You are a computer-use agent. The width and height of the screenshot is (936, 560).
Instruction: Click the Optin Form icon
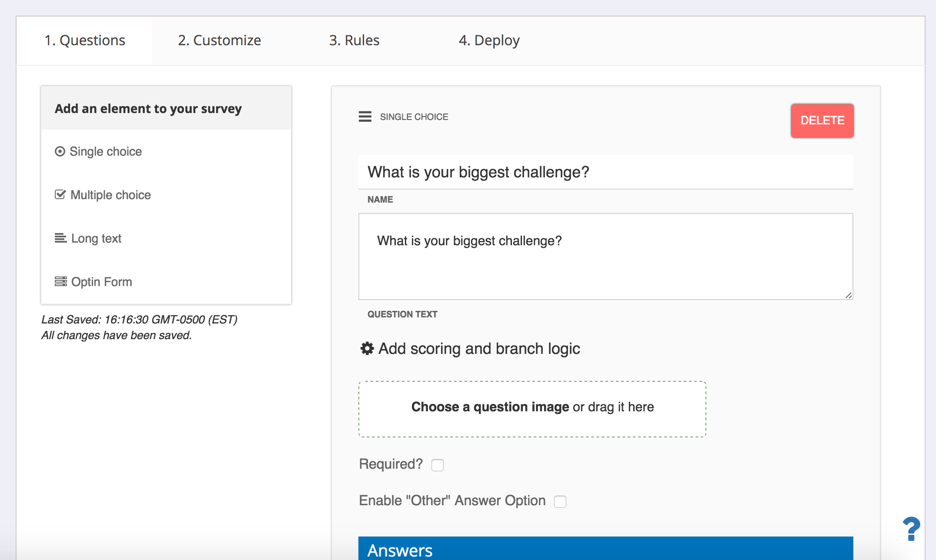60,281
